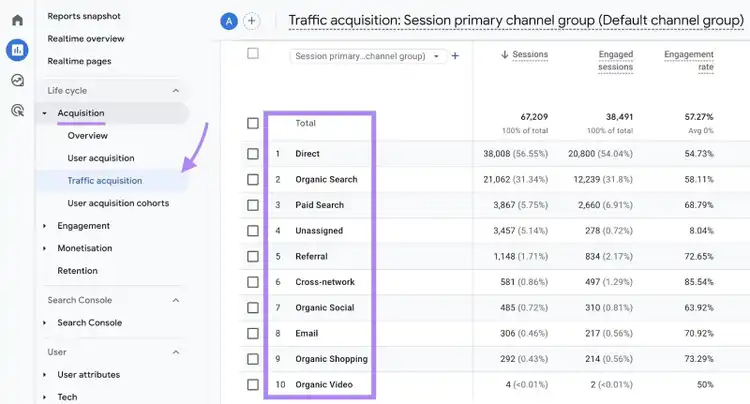Open the Explore icon in sidebar
Viewport: 750px width, 404px height.
(x=17, y=80)
